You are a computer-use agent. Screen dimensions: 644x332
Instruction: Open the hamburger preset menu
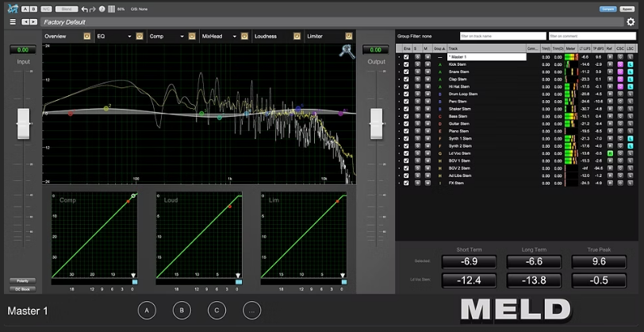[x=13, y=21]
